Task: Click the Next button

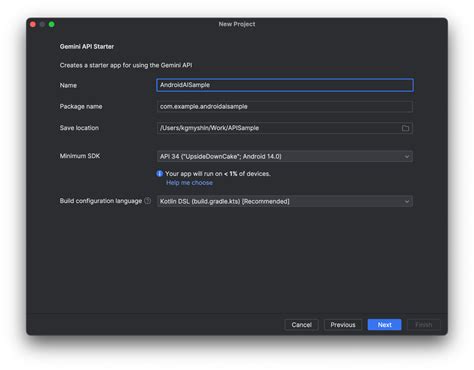Action: (384, 325)
